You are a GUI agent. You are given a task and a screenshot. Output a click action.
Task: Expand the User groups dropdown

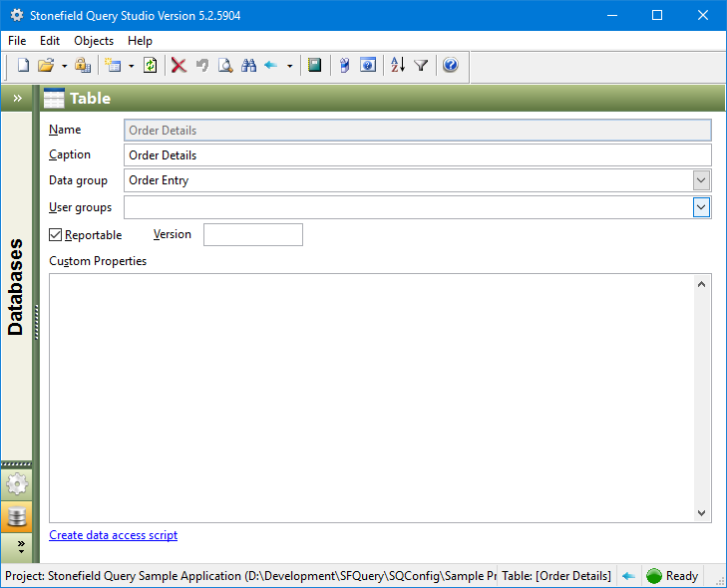701,207
